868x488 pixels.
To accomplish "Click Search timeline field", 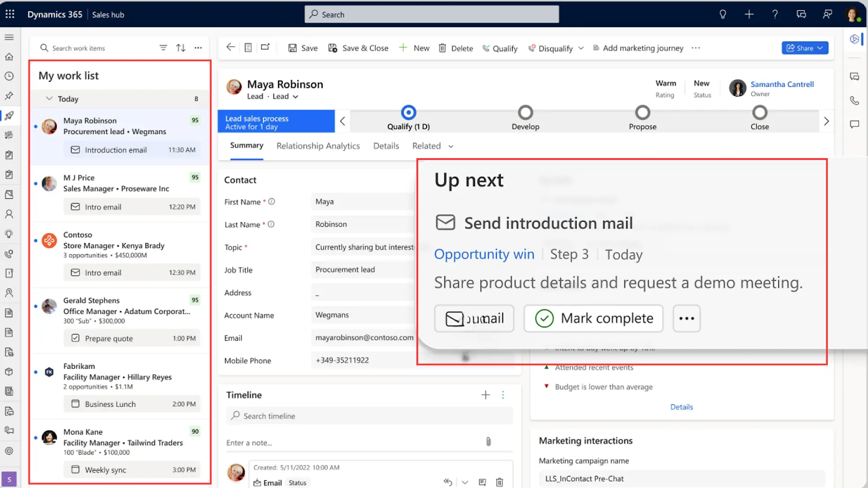I will coord(369,416).
